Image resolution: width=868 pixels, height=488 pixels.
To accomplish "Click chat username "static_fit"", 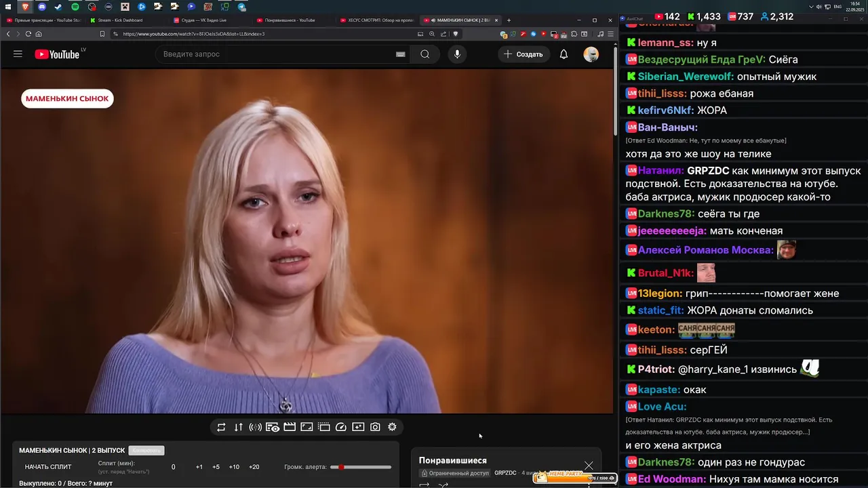I will point(660,310).
